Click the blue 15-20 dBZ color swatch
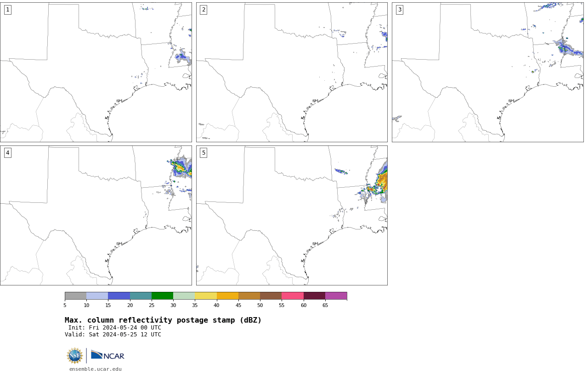 point(119,296)
